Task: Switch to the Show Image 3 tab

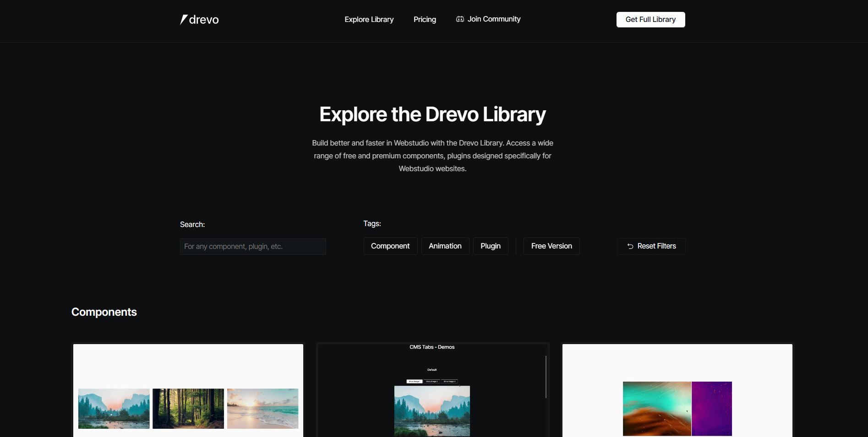Action: tap(449, 381)
